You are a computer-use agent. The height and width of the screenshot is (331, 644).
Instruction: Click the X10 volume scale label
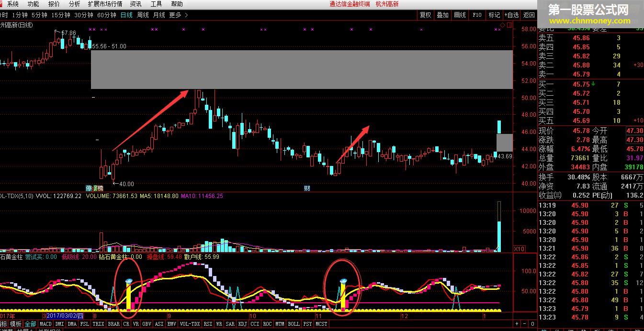tap(519, 249)
